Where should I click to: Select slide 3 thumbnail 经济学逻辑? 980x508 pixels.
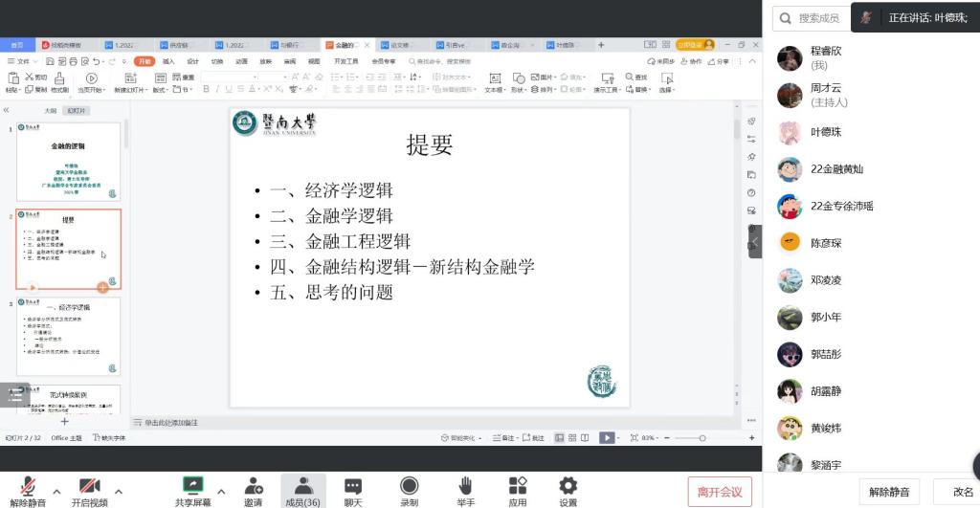click(x=69, y=336)
